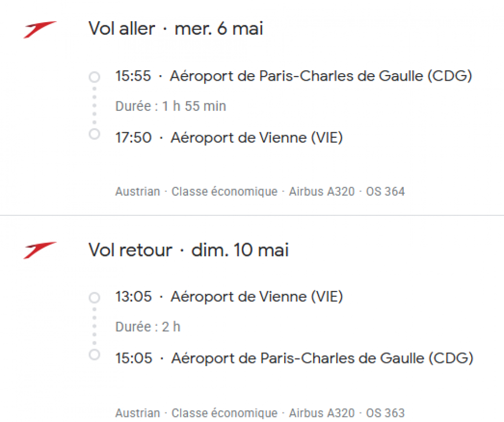Select the mer. 6 mai date
The height and width of the screenshot is (422, 504).
pyautogui.click(x=219, y=29)
